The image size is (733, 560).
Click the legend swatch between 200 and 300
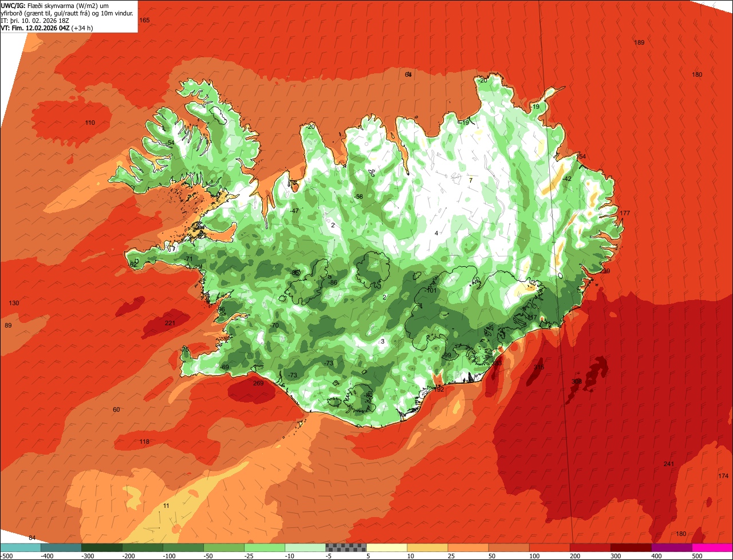click(x=590, y=547)
